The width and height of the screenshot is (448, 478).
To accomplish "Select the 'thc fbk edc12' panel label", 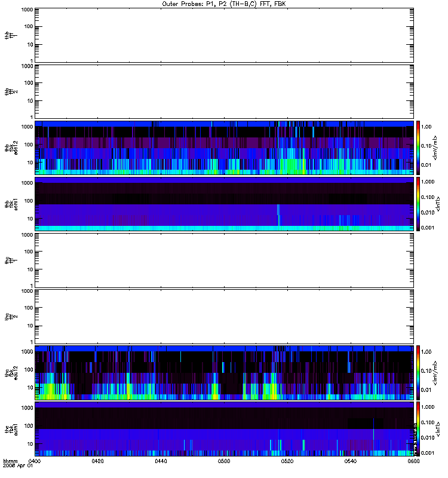I will click(11, 373).
